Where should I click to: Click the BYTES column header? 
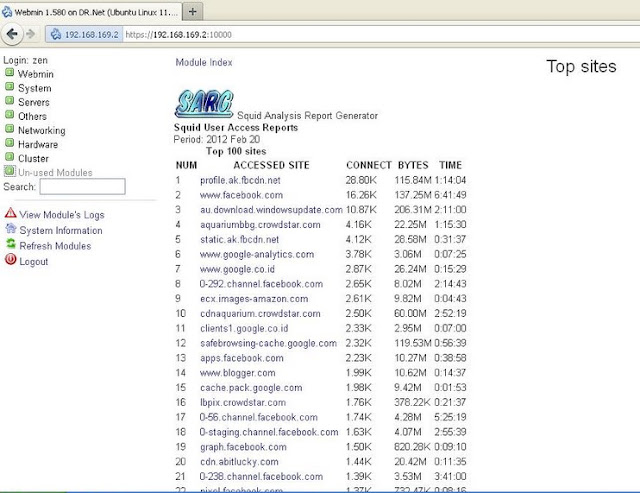(413, 165)
